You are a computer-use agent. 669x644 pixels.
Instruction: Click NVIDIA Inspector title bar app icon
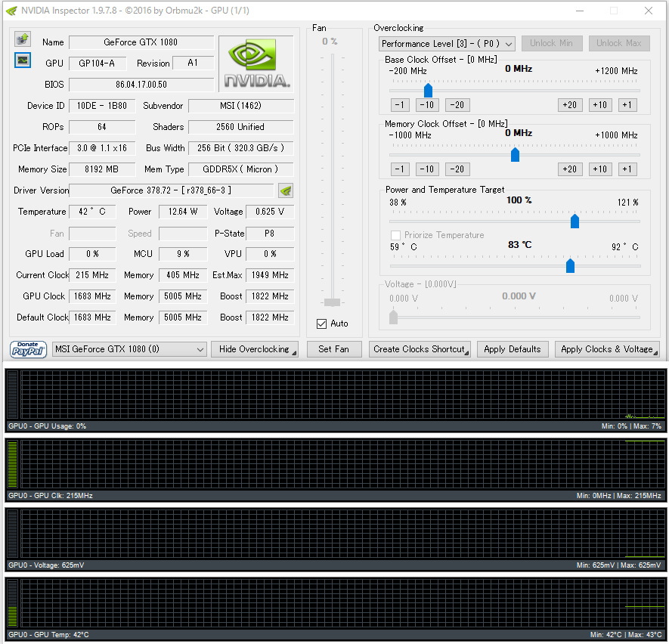11,11
